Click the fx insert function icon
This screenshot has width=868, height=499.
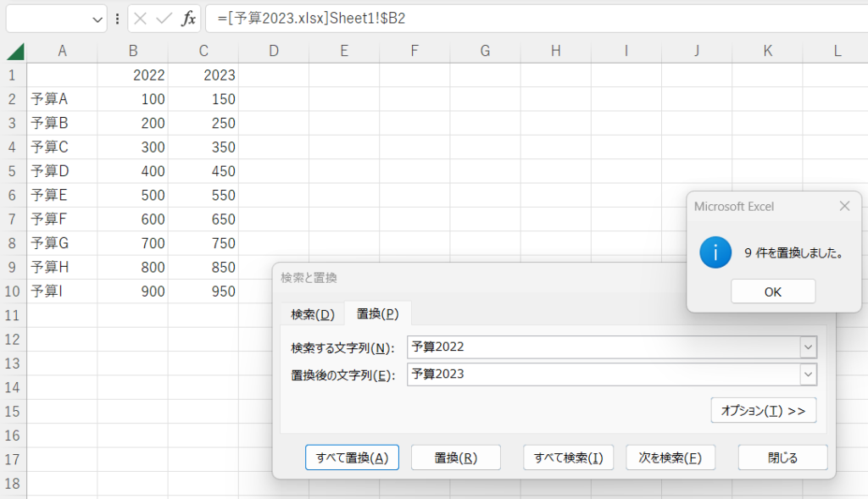tap(188, 19)
